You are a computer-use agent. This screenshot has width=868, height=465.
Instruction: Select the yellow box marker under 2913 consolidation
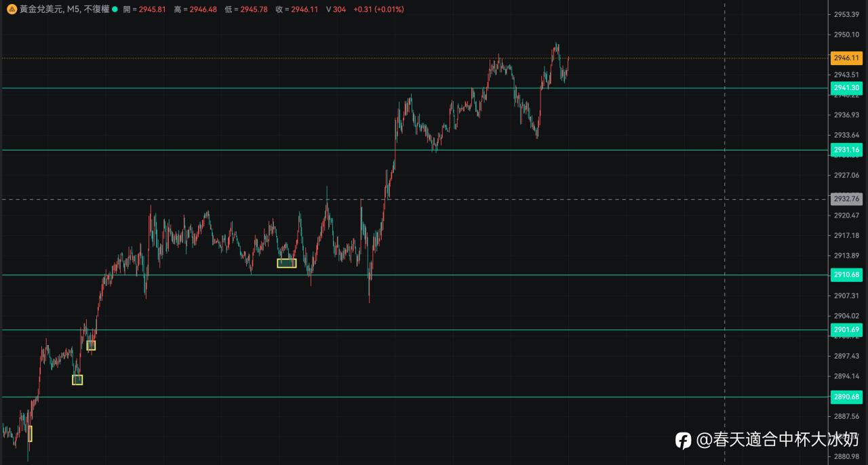coord(287,263)
